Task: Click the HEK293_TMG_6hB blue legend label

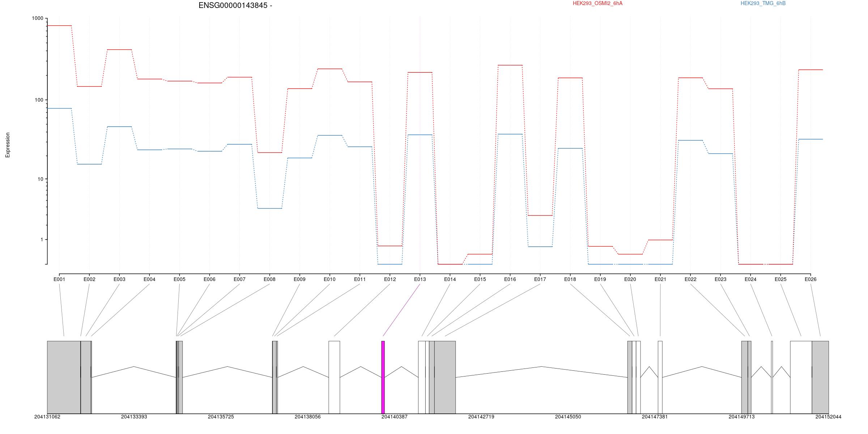Action: (763, 3)
